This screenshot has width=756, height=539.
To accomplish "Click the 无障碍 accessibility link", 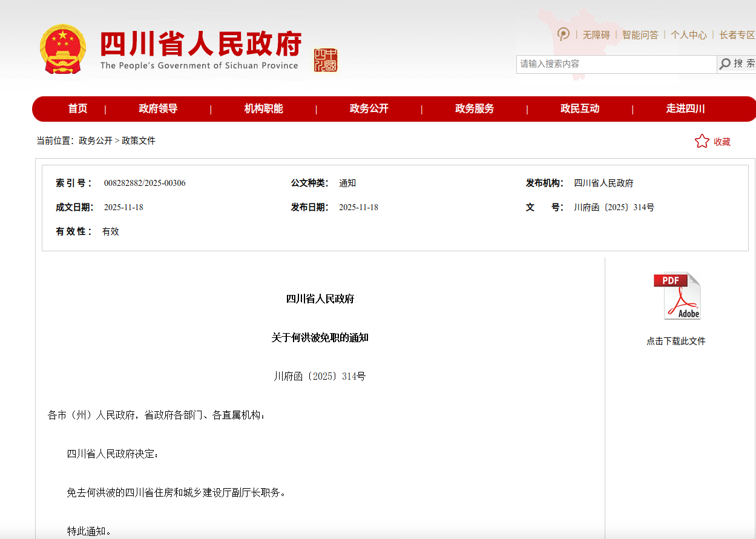I will pos(596,35).
